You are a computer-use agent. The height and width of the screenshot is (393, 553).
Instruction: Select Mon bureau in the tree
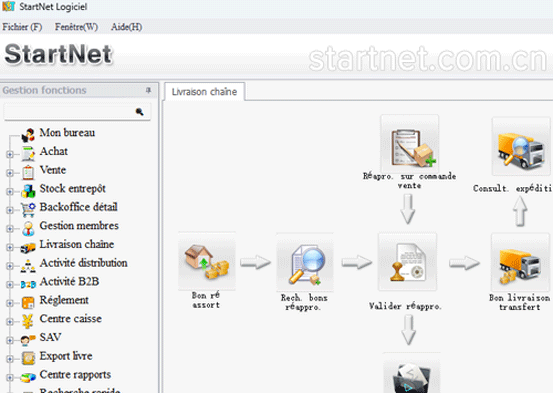coord(67,133)
